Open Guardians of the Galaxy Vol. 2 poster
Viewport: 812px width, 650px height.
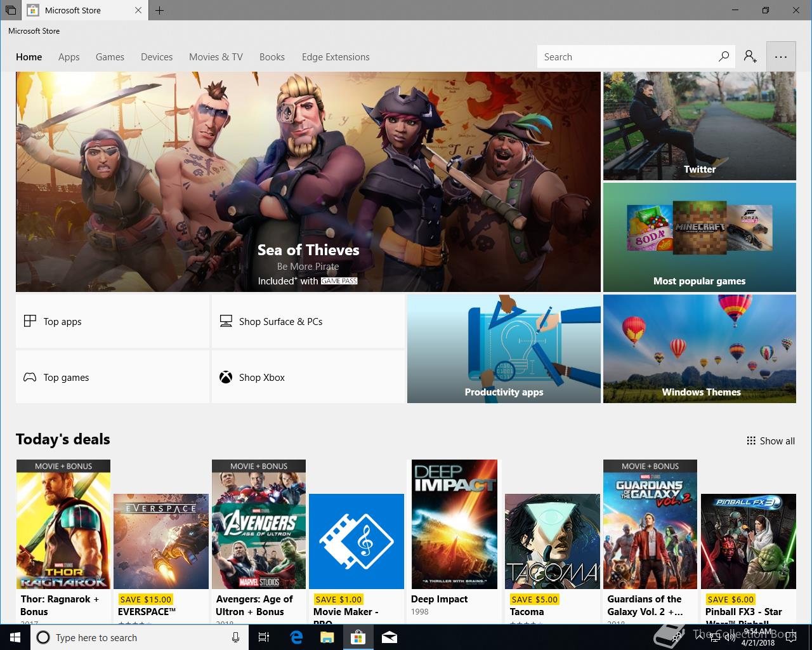(x=650, y=524)
